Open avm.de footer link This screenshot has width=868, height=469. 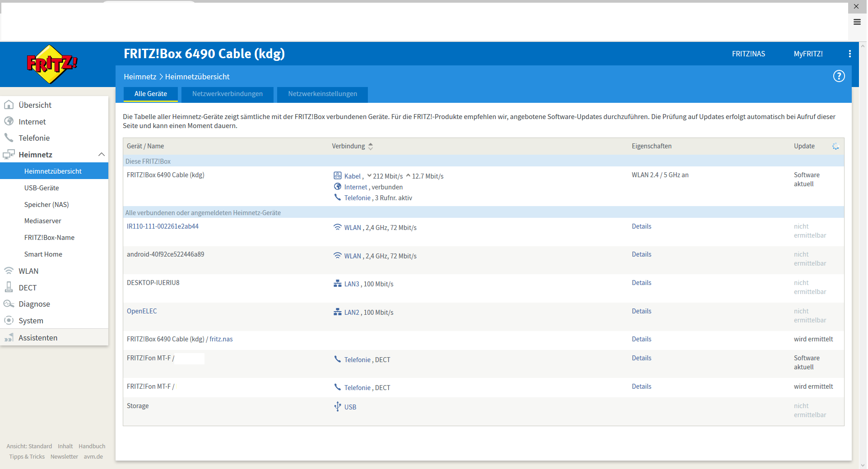tap(93, 456)
